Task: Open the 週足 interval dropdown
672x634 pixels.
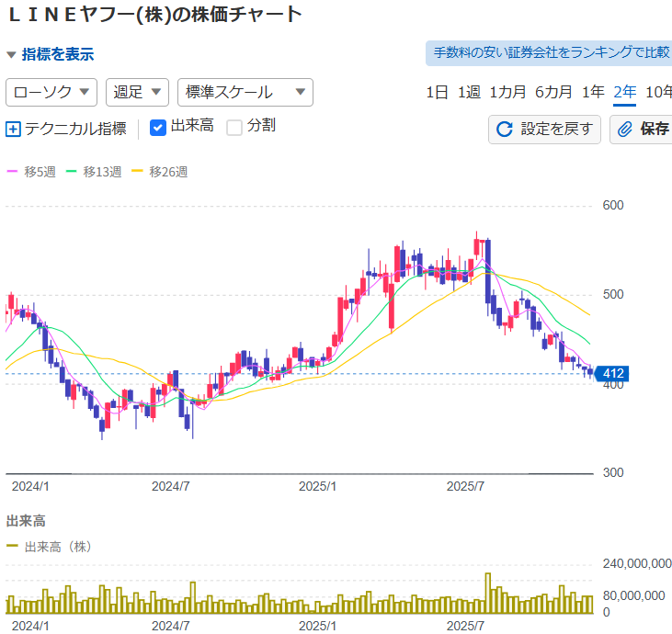Action: tap(137, 92)
